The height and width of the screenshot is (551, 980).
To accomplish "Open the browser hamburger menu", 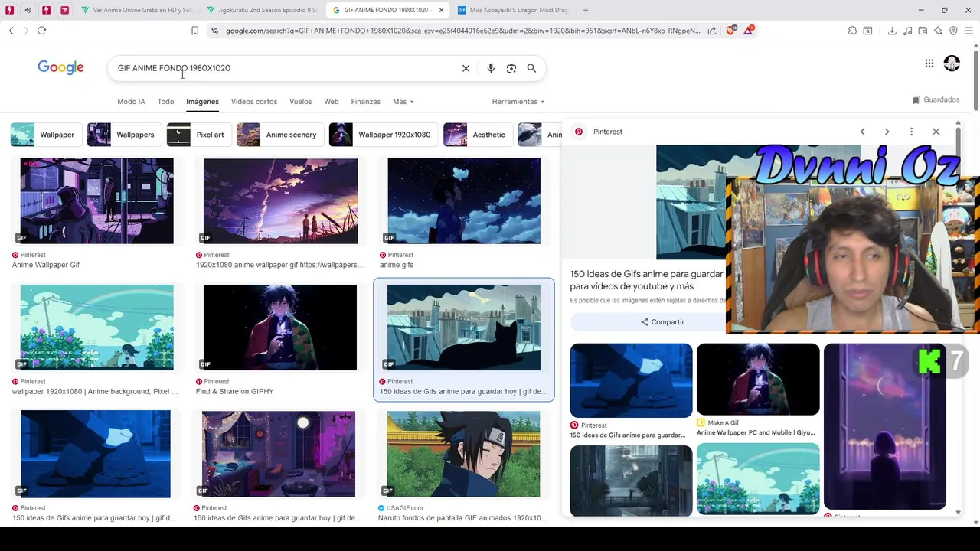I will 969,31.
